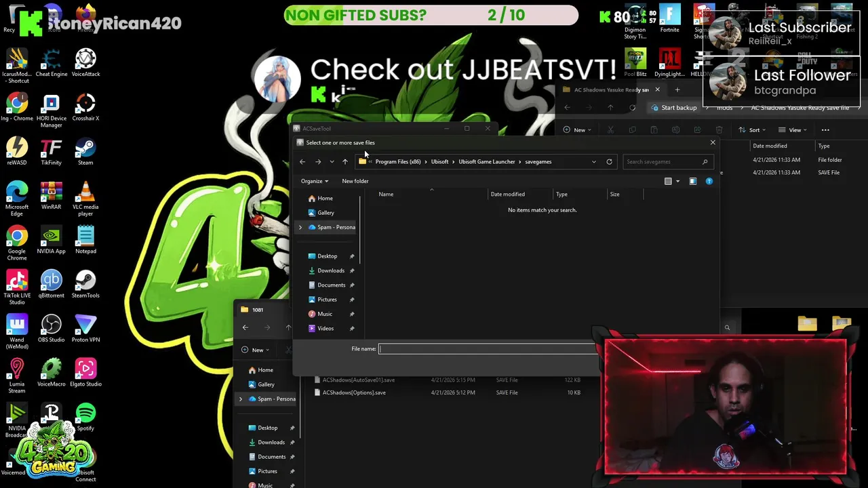This screenshot has width=868, height=488.
Task: Select Ubisoft Game Launcher breadcrumb
Action: [x=486, y=161]
